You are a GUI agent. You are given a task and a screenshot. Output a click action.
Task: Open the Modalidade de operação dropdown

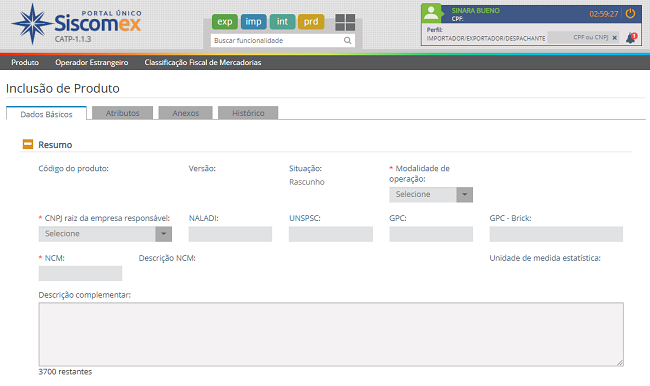431,194
